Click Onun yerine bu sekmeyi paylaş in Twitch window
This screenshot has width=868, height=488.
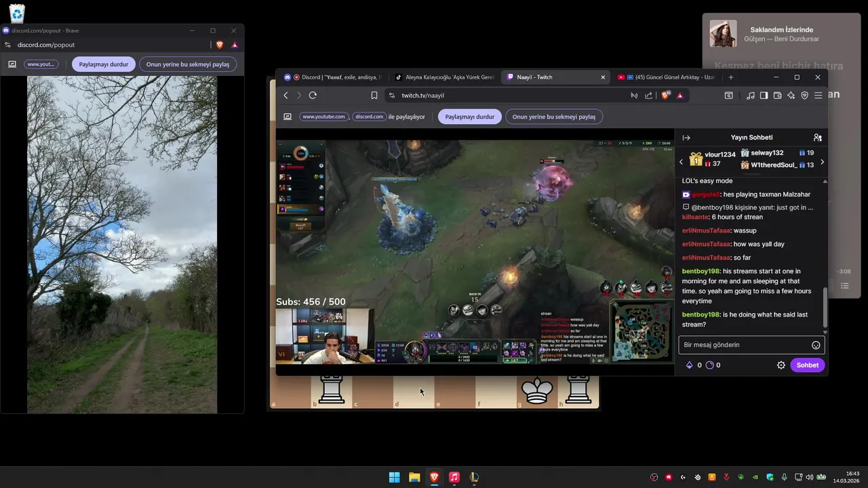click(x=554, y=117)
